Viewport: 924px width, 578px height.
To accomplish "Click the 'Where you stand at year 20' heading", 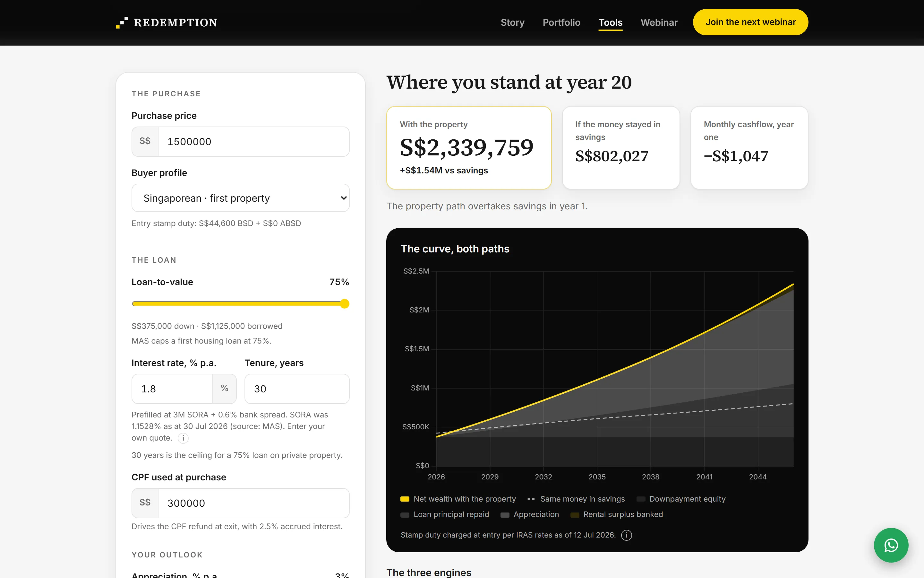I will [x=509, y=82].
